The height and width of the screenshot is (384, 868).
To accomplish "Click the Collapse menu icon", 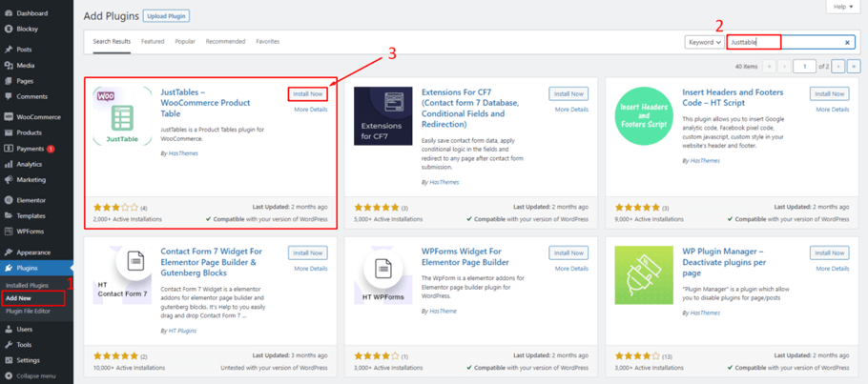I will coord(9,375).
